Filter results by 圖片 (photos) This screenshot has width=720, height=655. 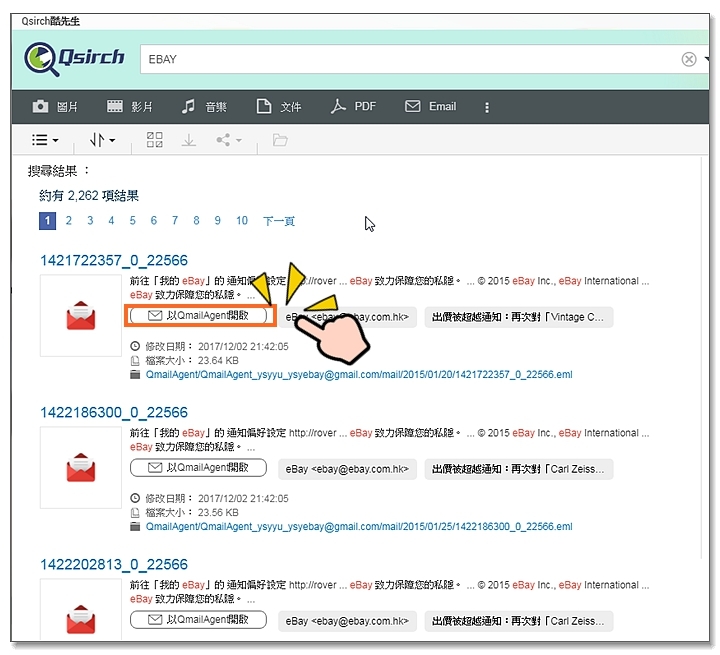55,107
